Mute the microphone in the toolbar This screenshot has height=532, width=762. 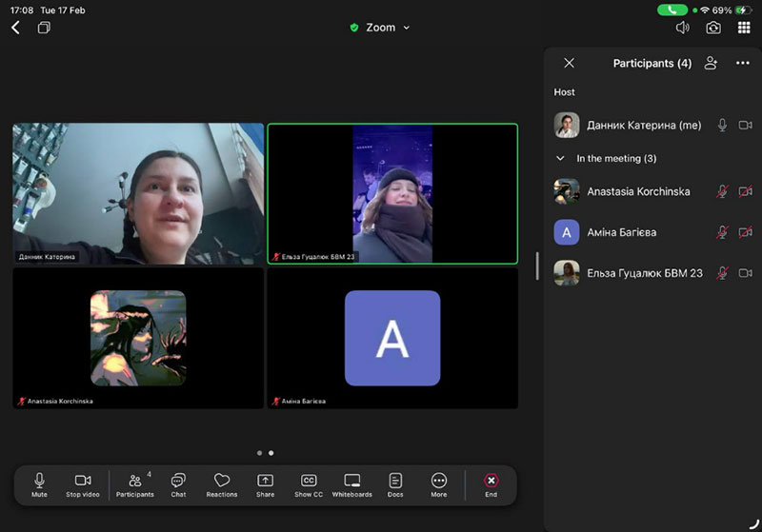pos(39,484)
